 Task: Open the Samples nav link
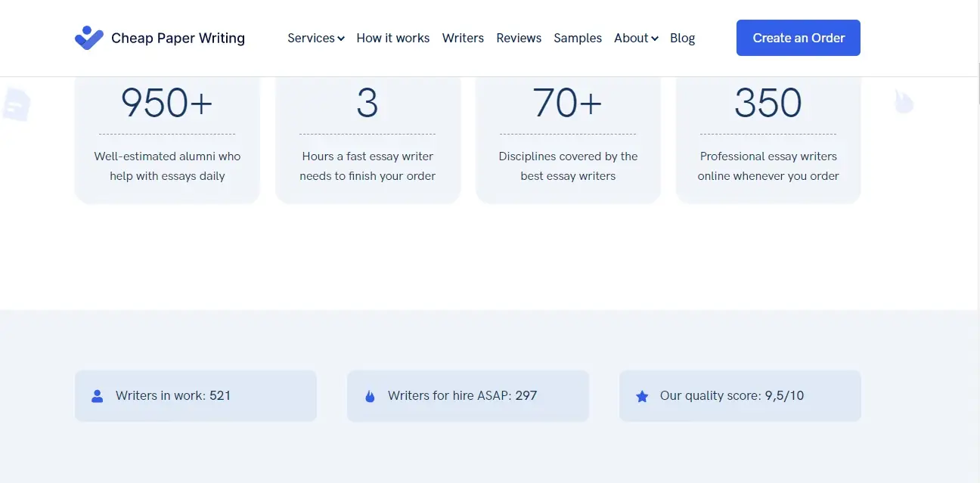(578, 38)
